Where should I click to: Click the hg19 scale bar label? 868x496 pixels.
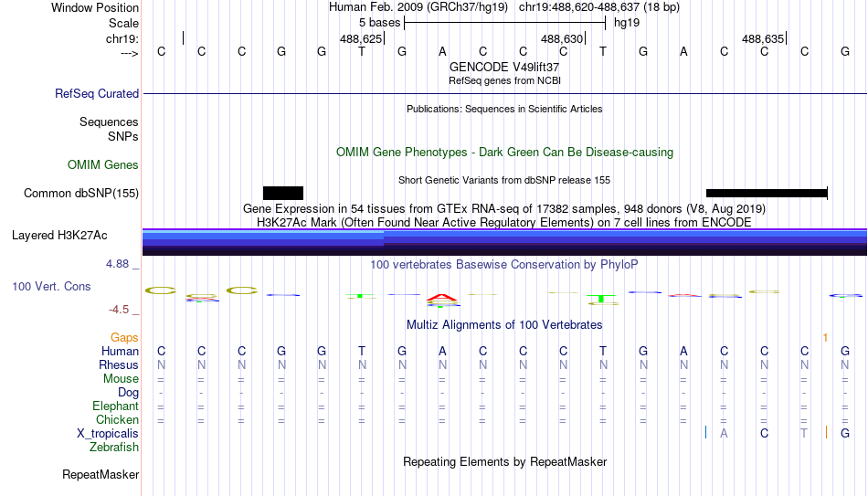pyautogui.click(x=627, y=23)
